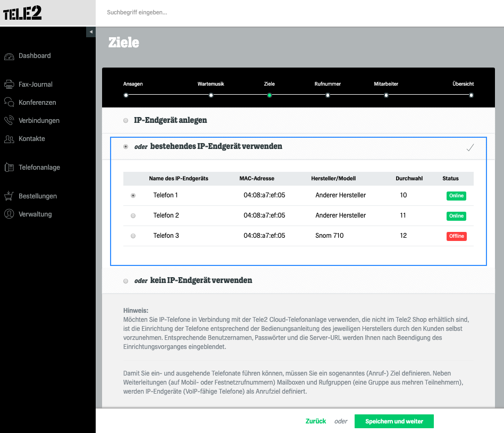
Task: Click the Fax-Journal printer icon
Action: 9,85
